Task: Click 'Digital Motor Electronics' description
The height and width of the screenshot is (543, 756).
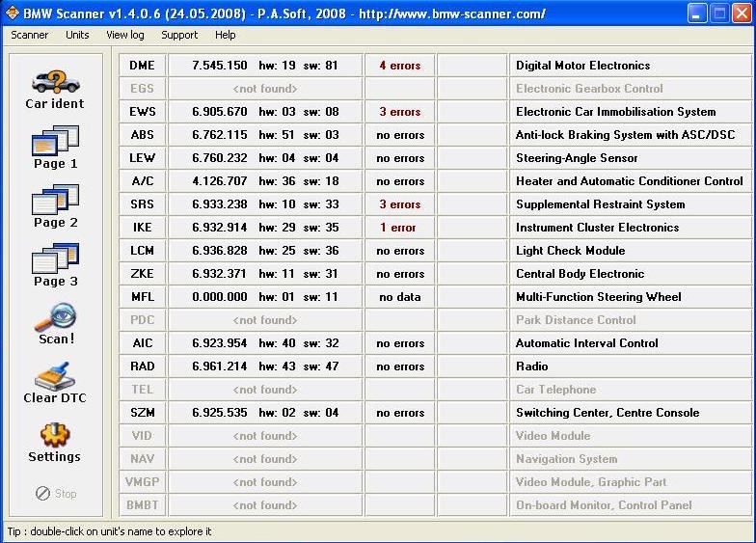Action: click(582, 66)
